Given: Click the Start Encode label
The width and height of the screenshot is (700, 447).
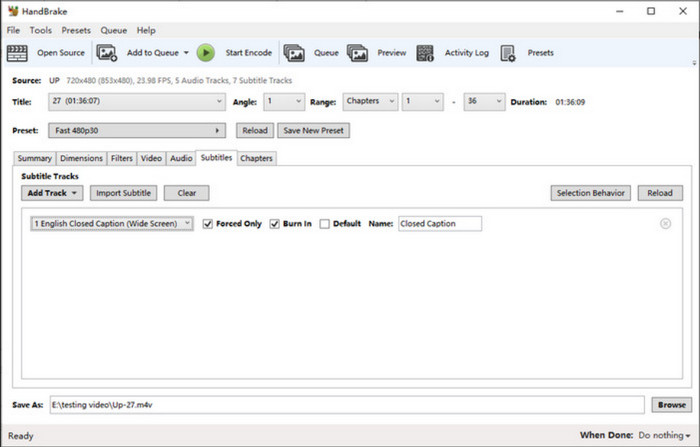Looking at the screenshot, I should tap(249, 53).
